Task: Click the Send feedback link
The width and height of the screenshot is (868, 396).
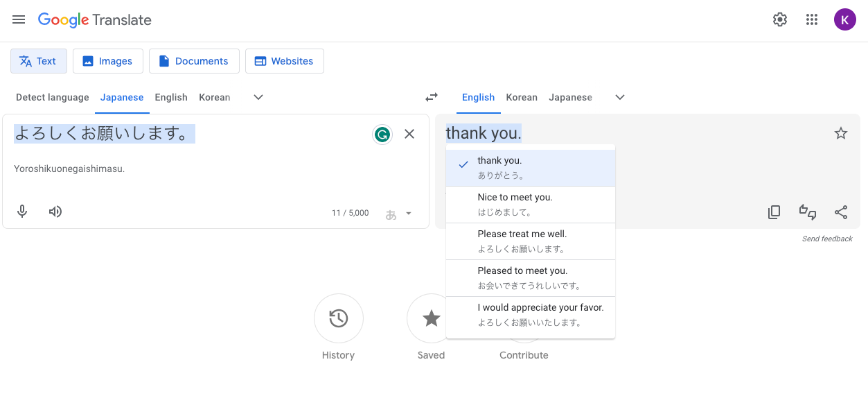Action: [x=827, y=239]
